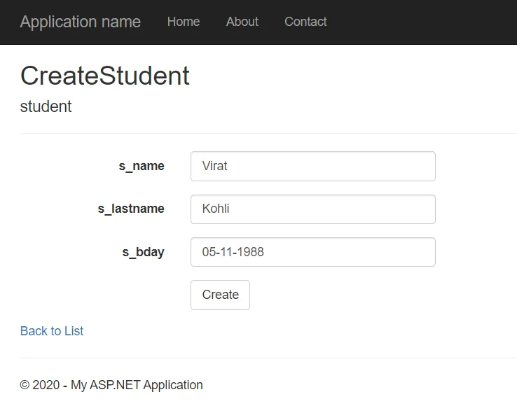517x420 pixels.
Task: Go to the About page
Action: pos(242,22)
